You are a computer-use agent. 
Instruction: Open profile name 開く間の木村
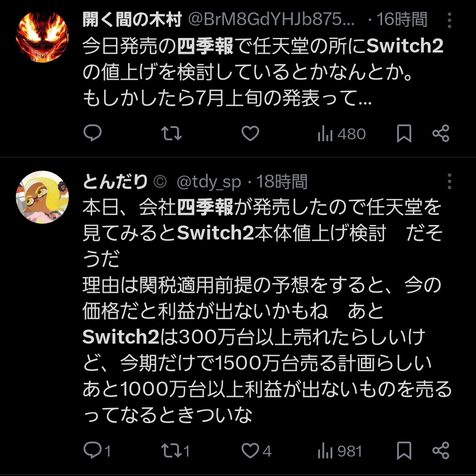(132, 20)
